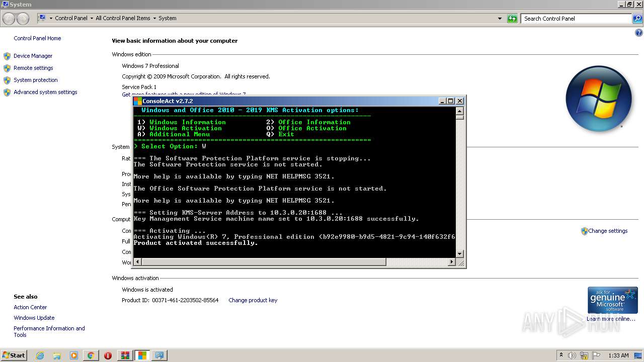Viewport: 644px width, 362px height.
Task: Click the network tray icon
Action: (584, 355)
